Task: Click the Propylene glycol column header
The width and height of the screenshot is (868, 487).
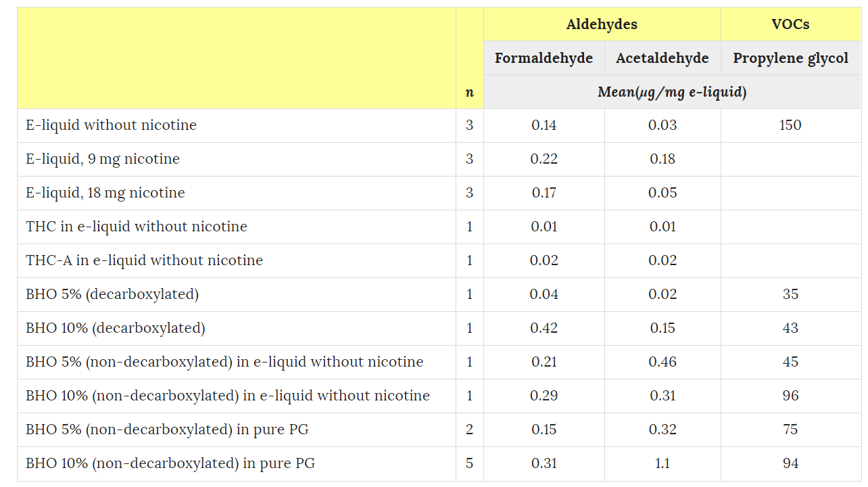Action: coord(790,58)
